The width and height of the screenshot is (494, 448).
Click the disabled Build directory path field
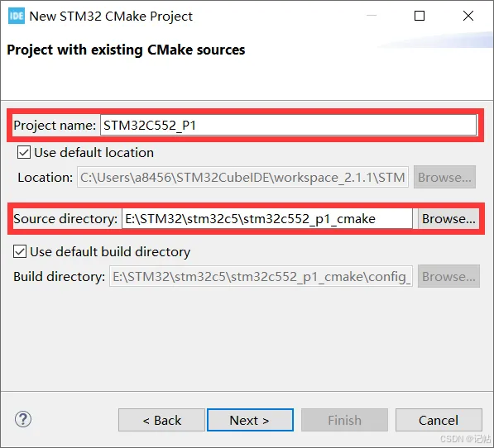coord(261,277)
